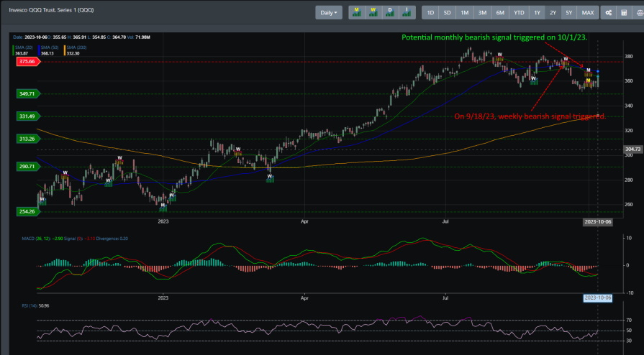644x355 pixels.
Task: Click the 290.71 price level tag
Action: (28, 166)
